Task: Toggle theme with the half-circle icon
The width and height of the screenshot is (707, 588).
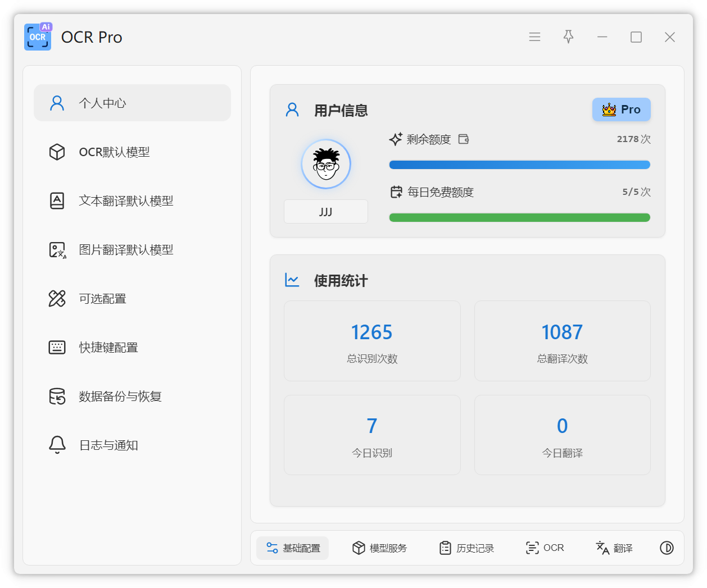Action: tap(667, 548)
